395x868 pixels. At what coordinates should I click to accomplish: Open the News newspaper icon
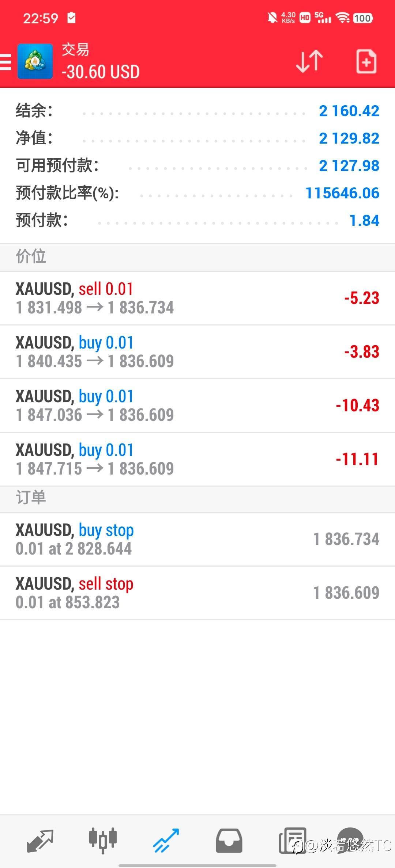(292, 840)
